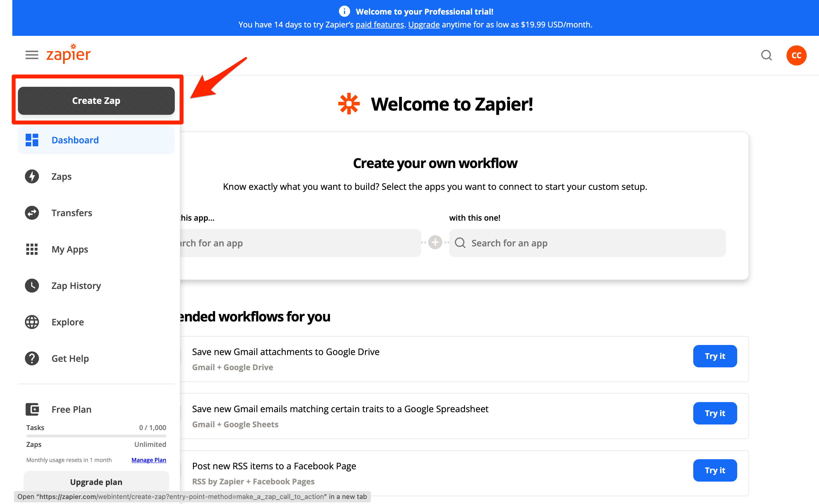Open the CC account avatar
The height and width of the screenshot is (504, 819).
[796, 55]
